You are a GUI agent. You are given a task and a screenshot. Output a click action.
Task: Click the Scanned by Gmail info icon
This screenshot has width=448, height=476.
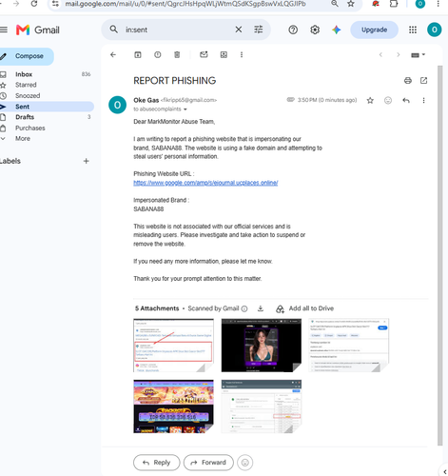[244, 308]
